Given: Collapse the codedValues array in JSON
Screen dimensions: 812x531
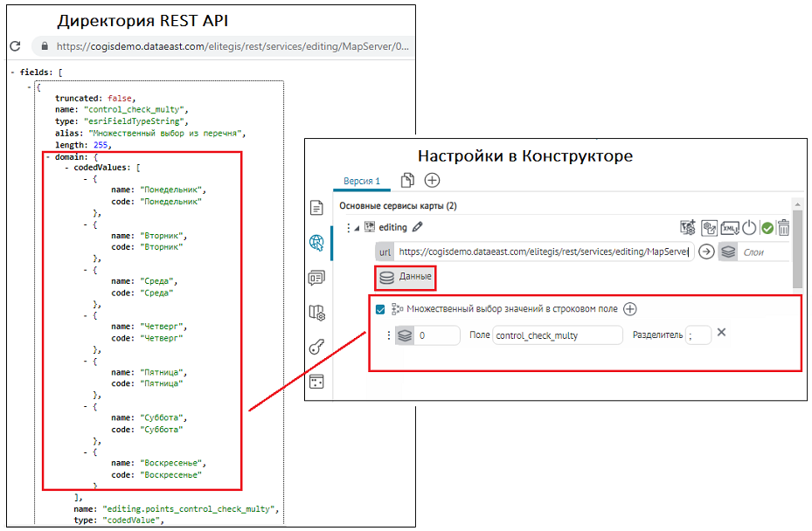Looking at the screenshot, I should [66, 168].
